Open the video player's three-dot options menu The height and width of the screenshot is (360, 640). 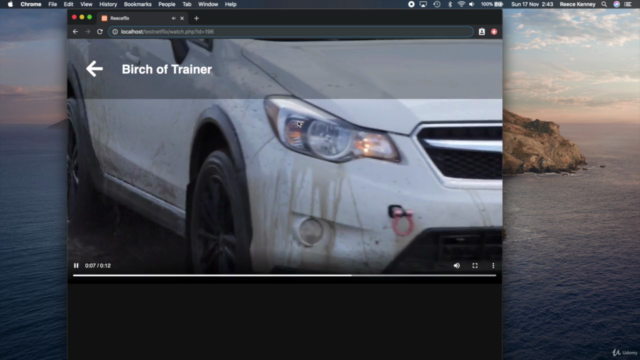point(493,266)
